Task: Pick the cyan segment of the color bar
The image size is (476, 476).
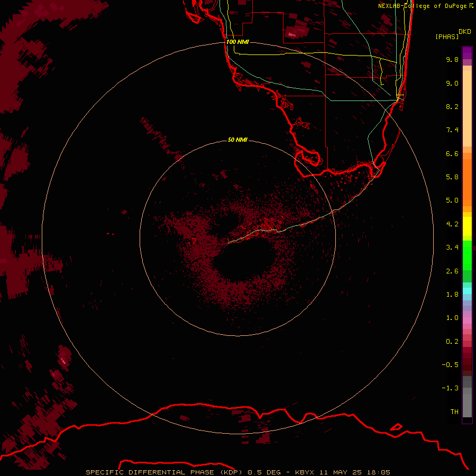Action: pos(467,291)
